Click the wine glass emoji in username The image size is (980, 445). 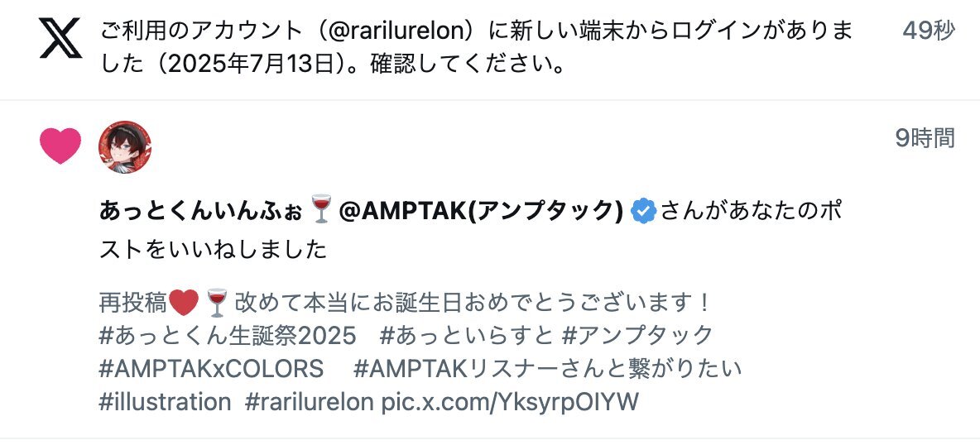[321, 210]
